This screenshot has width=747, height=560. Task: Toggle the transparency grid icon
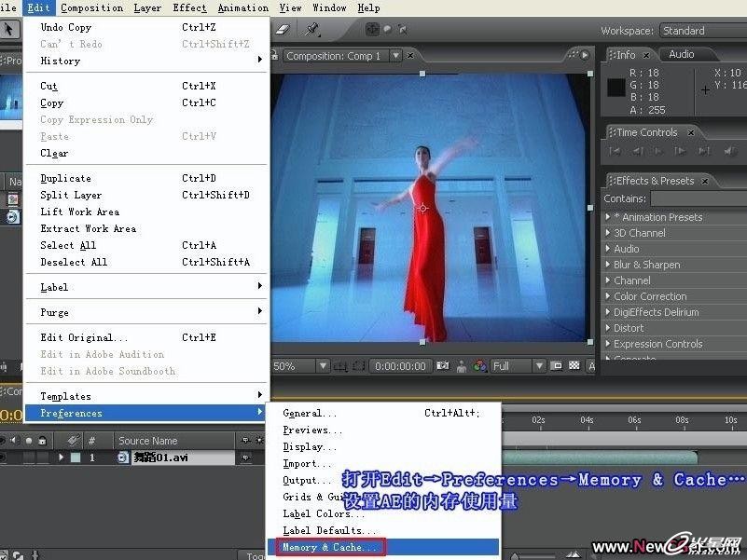pos(574,366)
